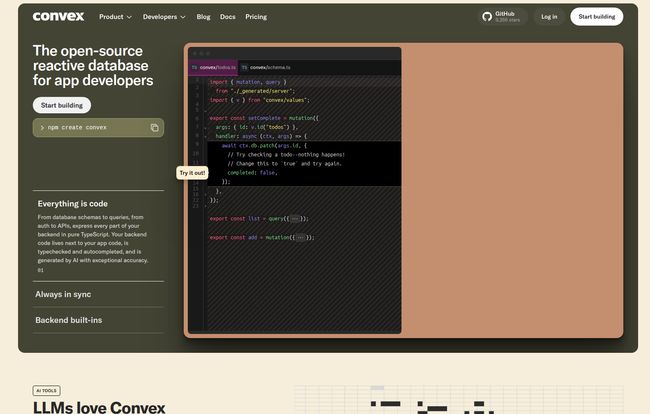This screenshot has height=414, width=650.
Task: Open the Docs link in navigation
Action: [x=227, y=17]
